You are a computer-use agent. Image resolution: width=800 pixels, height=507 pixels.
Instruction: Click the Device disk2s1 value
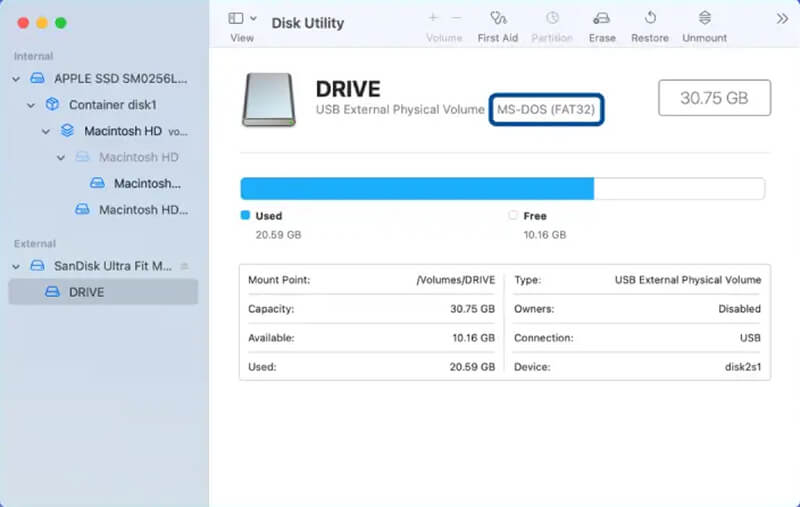click(743, 367)
